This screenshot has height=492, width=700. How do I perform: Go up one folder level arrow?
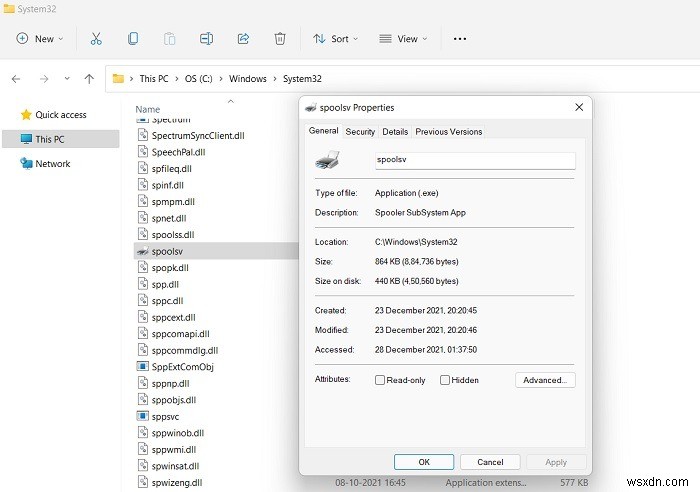click(x=89, y=79)
